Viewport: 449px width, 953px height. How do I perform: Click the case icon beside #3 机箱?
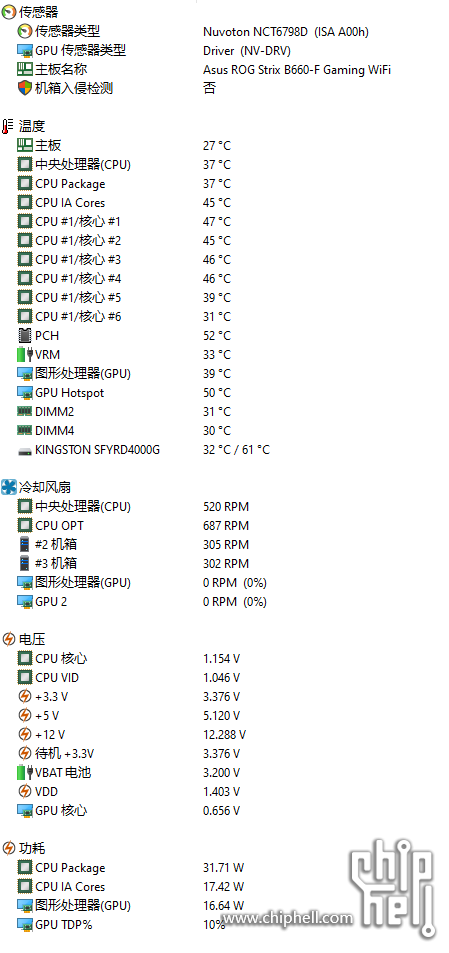coord(25,563)
